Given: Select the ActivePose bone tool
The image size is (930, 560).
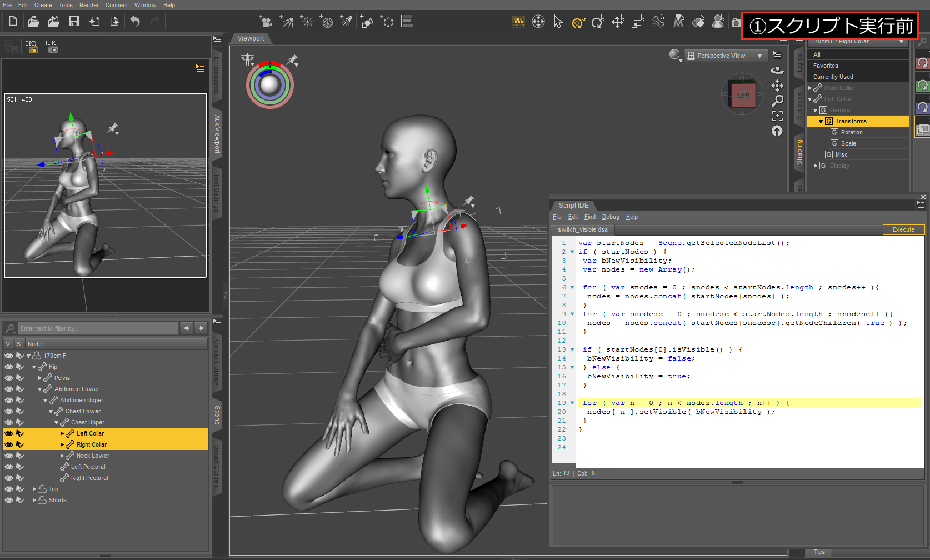Looking at the screenshot, I should click(x=658, y=22).
